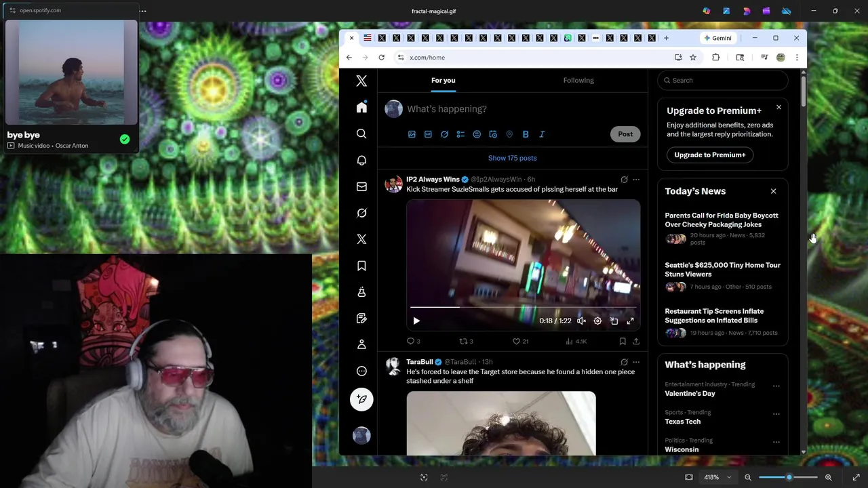The height and width of the screenshot is (488, 868).
Task: Like the IP2 Always Wins post
Action: pos(516,342)
